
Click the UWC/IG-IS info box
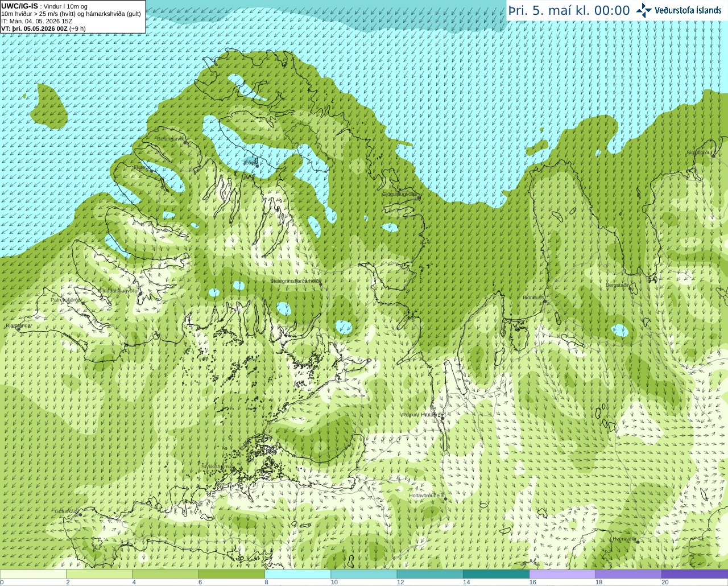coord(73,16)
